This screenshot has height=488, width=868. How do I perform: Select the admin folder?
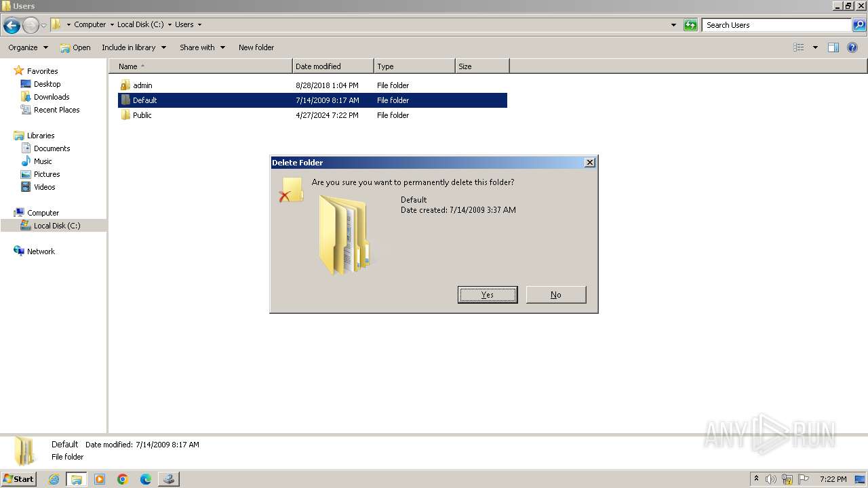142,85
